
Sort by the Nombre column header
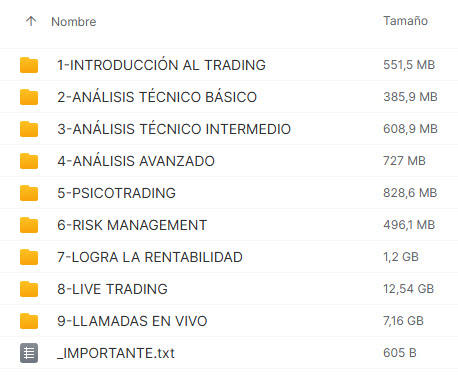[x=74, y=22]
